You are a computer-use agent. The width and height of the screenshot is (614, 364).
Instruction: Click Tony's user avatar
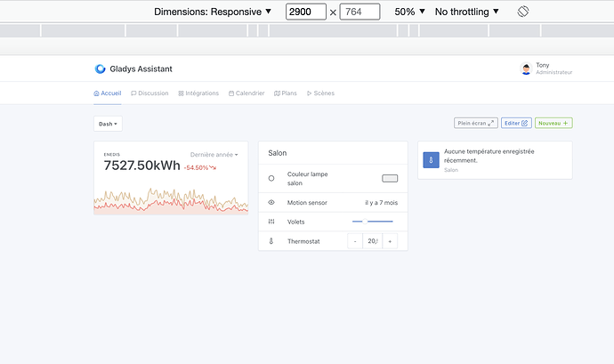point(526,69)
